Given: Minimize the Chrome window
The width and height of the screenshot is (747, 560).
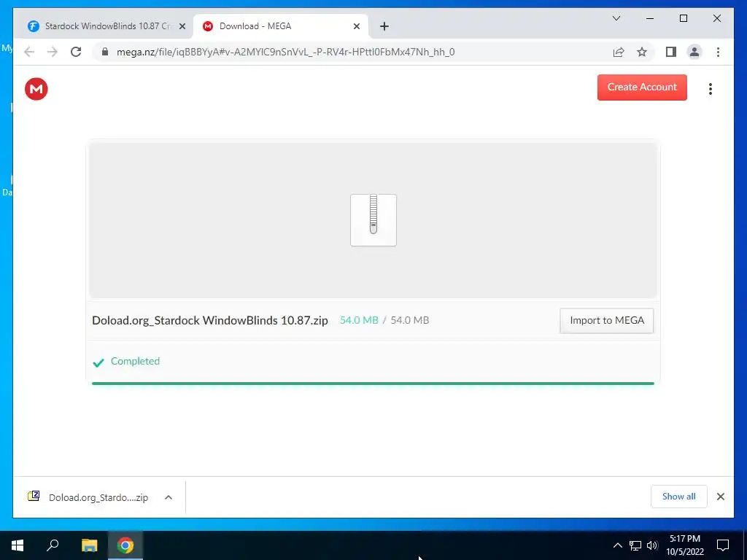Looking at the screenshot, I should [x=650, y=18].
